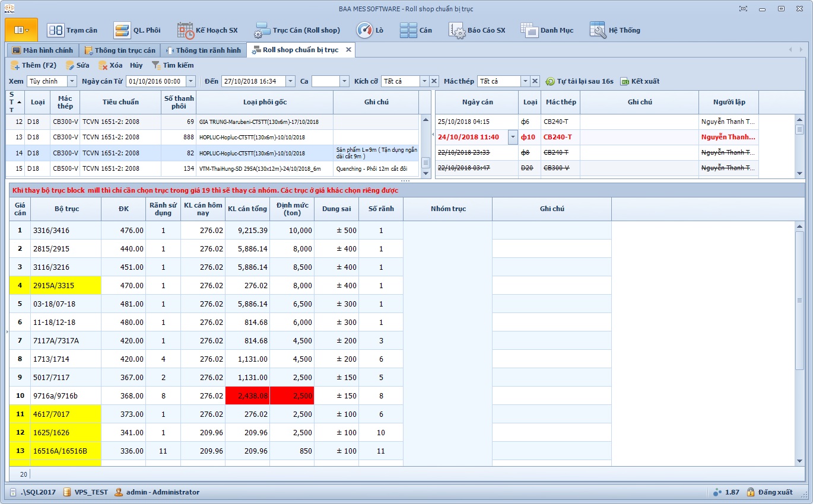Click the Xóa delete button

[x=110, y=65]
